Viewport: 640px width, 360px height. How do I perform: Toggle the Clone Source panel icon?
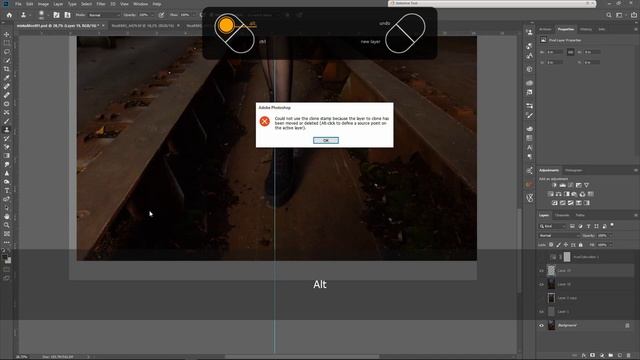(x=67, y=15)
